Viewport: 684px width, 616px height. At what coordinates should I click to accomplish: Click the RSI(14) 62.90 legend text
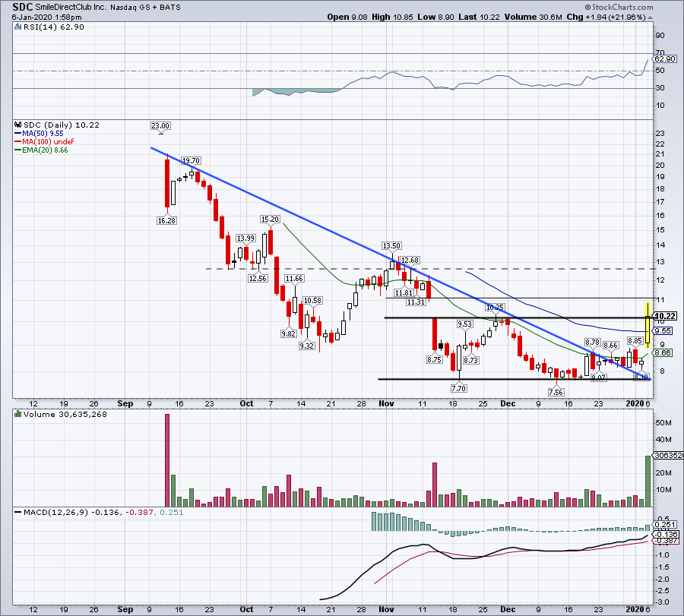click(54, 27)
